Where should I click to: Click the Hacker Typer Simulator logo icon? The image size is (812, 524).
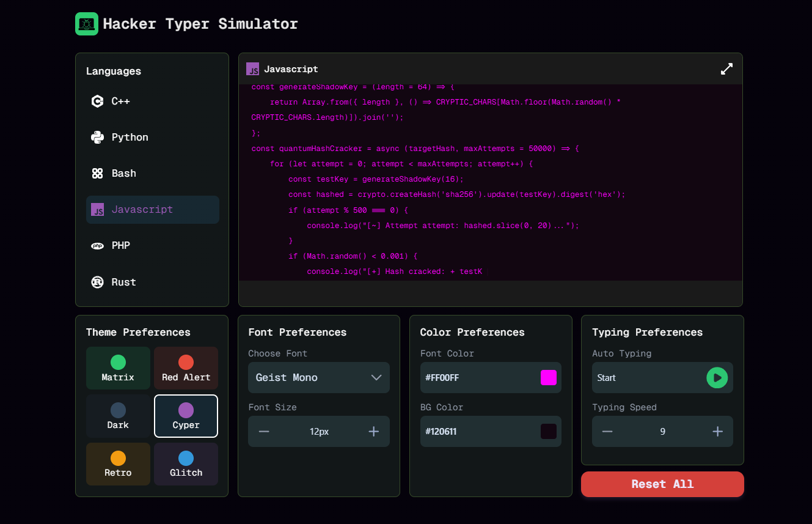87,24
